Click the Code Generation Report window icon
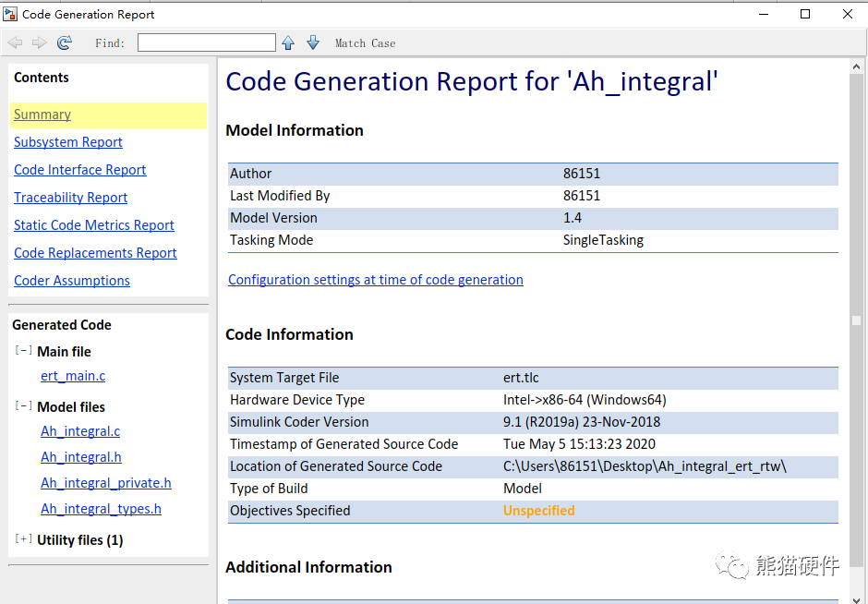 10,14
